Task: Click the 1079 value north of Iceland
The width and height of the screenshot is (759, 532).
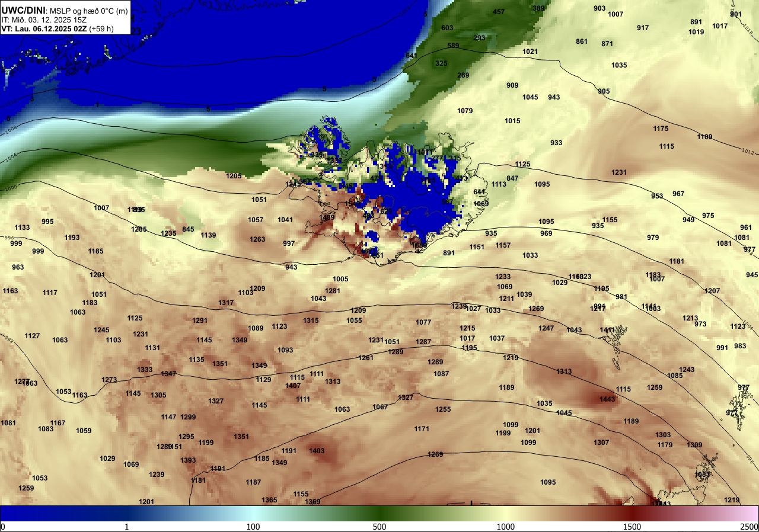Action: tap(465, 111)
